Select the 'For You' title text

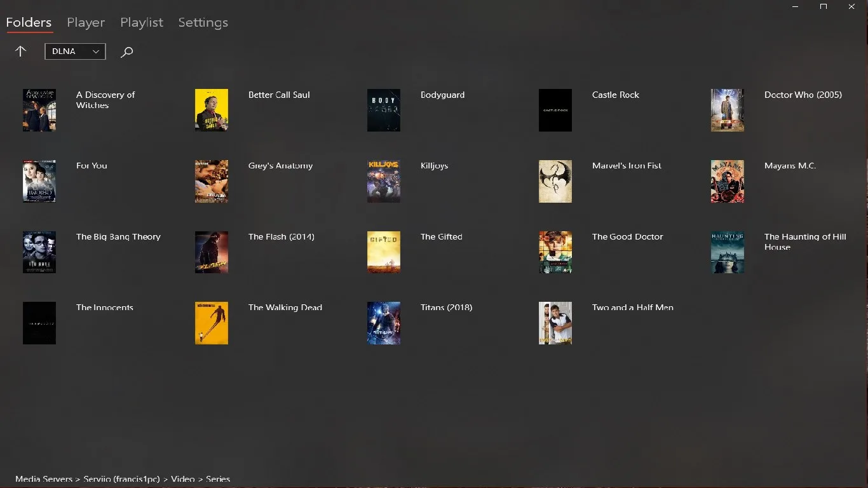tap(92, 165)
